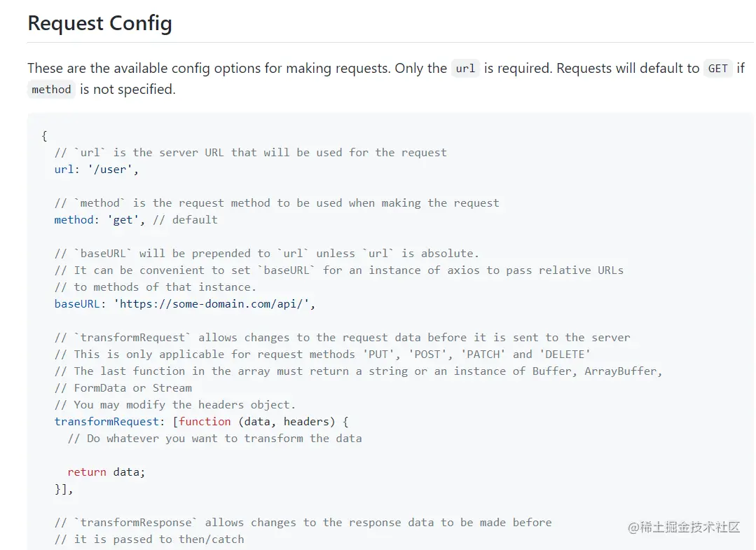
Task: Click the method property key in the code
Action: pos(74,219)
